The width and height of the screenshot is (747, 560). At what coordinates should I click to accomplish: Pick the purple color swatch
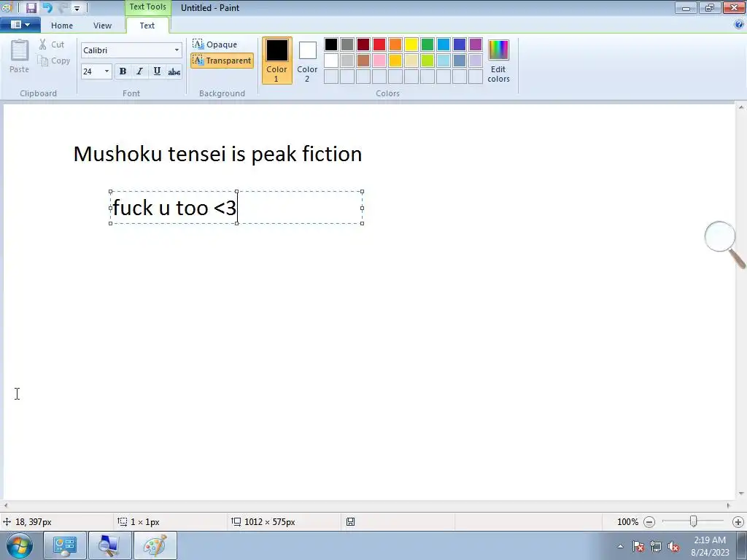click(476, 44)
